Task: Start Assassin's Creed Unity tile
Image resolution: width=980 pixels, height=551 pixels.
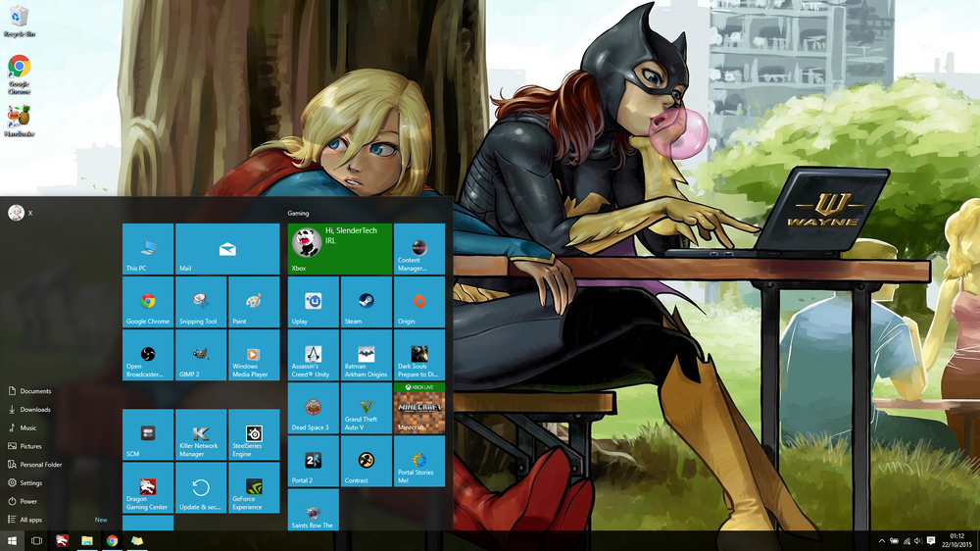Action: tap(314, 355)
